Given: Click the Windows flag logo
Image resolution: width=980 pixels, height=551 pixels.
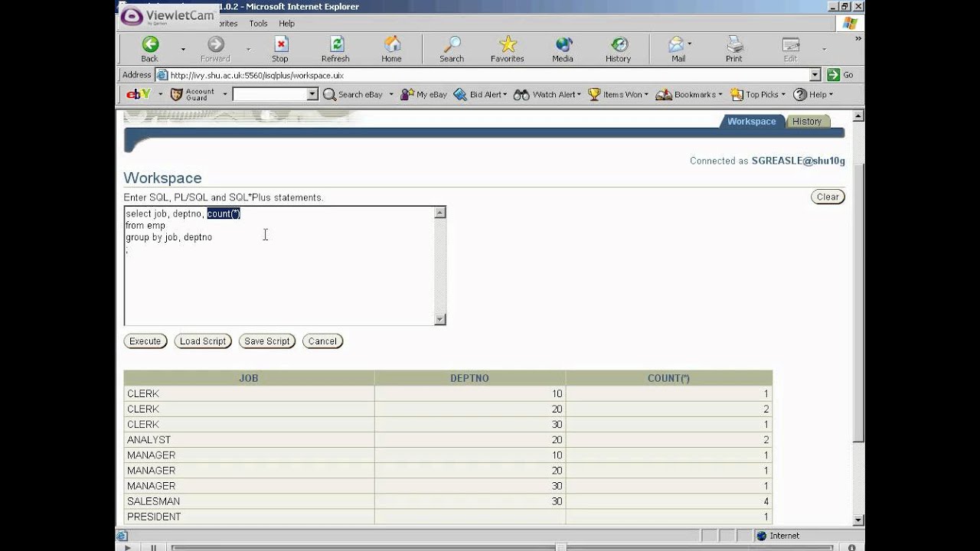Looking at the screenshot, I should (x=850, y=23).
